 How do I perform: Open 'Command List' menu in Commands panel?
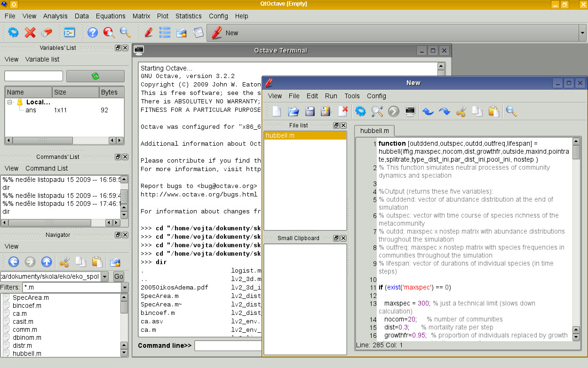[47, 168]
